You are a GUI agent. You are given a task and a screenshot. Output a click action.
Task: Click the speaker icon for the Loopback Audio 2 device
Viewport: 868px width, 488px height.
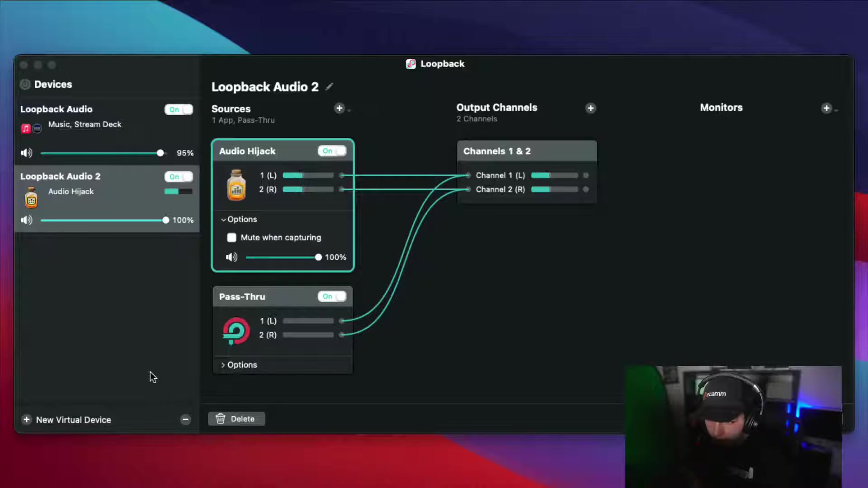27,220
